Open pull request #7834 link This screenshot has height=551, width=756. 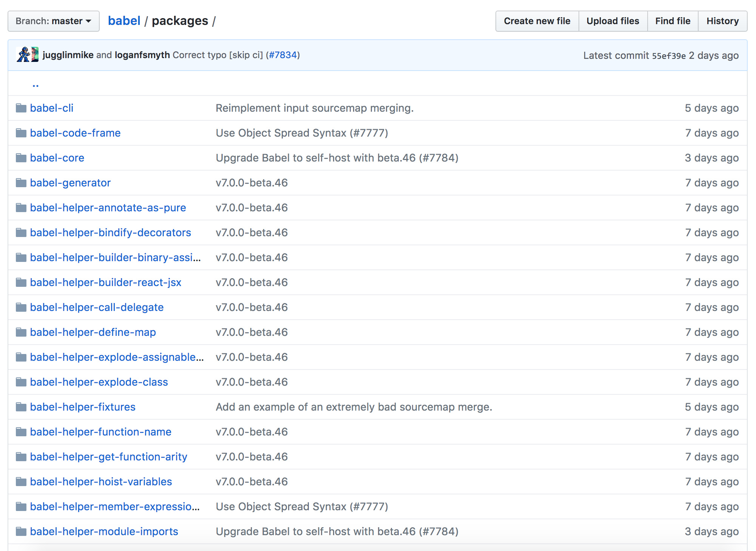(283, 55)
